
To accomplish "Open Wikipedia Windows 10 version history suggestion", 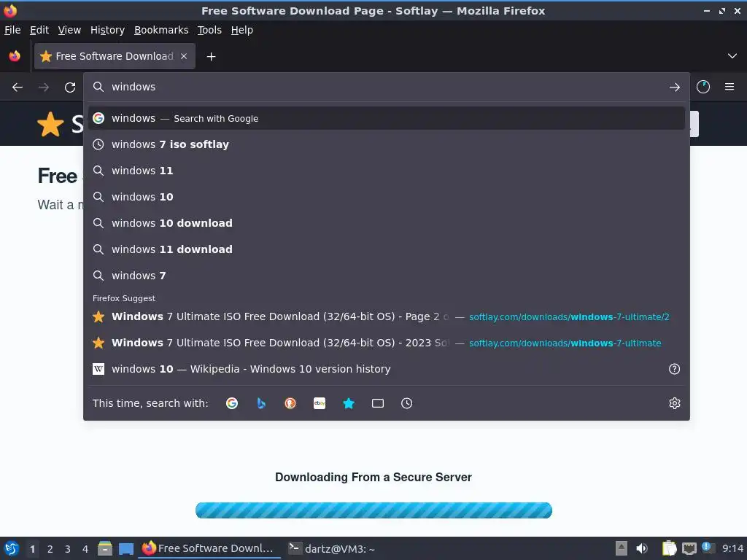I will point(387,369).
